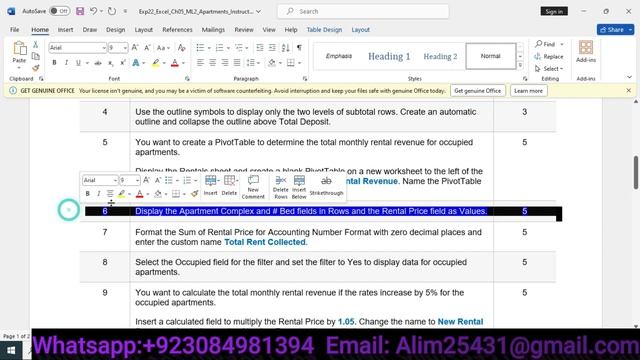Center text using the ribbon

click(213, 63)
